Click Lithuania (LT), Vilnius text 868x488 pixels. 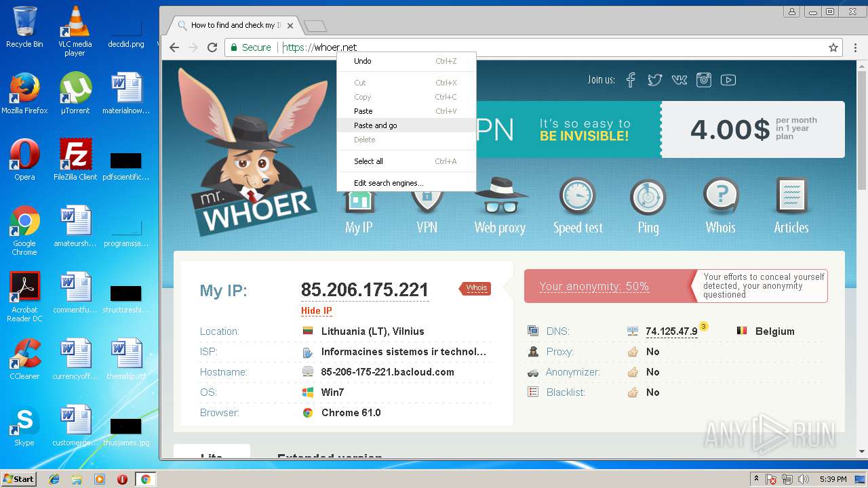pyautogui.click(x=372, y=331)
